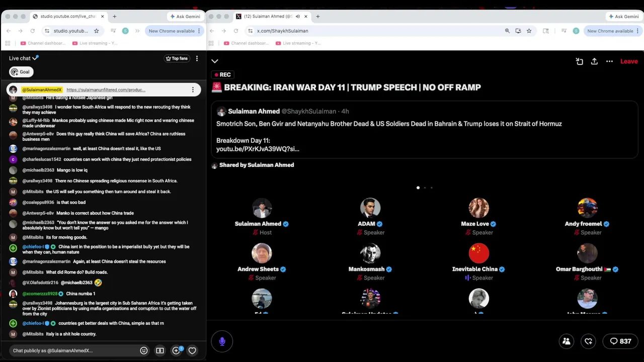The width and height of the screenshot is (644, 362).
Task: Open Maze Love speaker avatar
Action: [478, 208]
